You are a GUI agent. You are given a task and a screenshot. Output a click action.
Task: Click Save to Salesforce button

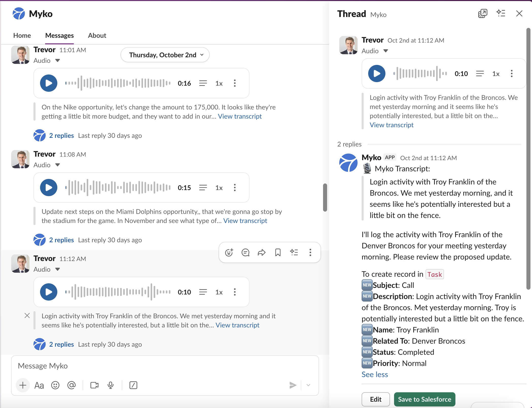pyautogui.click(x=424, y=399)
